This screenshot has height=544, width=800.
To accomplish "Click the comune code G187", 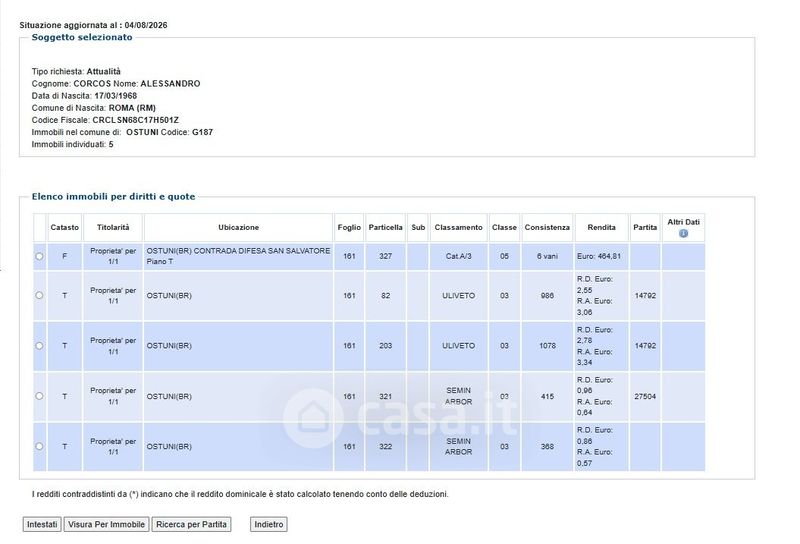I will (x=202, y=132).
